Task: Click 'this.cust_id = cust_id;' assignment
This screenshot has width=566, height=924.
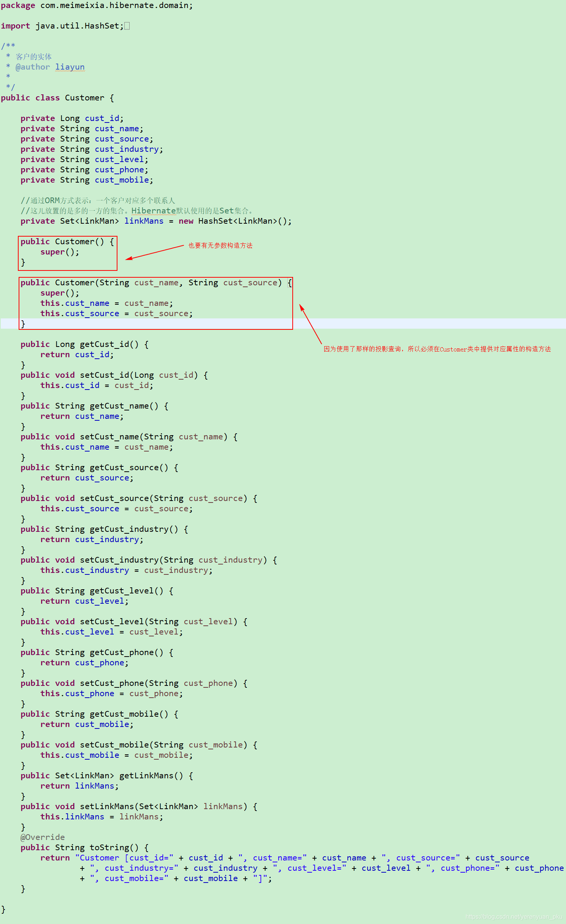Action: coord(97,385)
